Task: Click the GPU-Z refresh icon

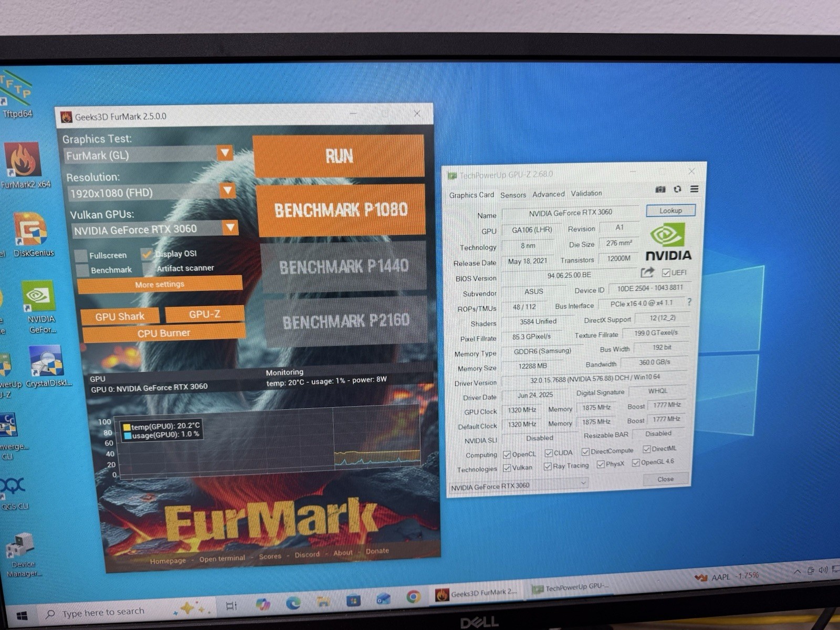Action: pyautogui.click(x=677, y=189)
